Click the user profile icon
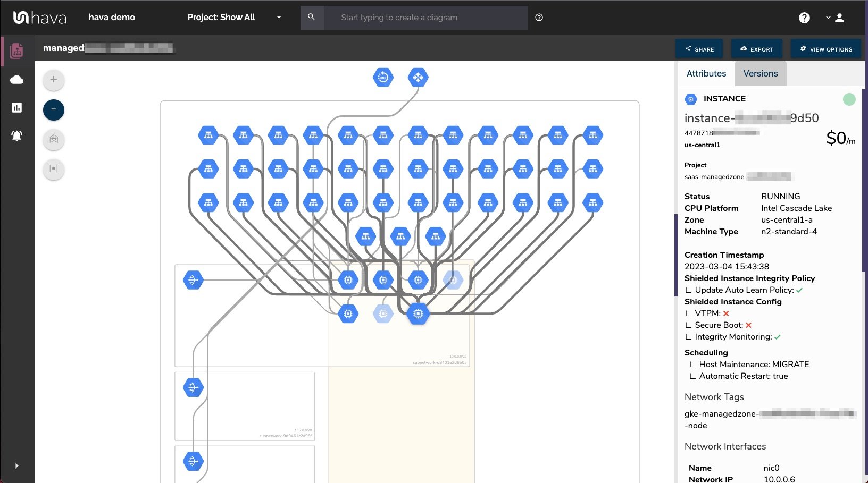868x483 pixels. tap(840, 18)
